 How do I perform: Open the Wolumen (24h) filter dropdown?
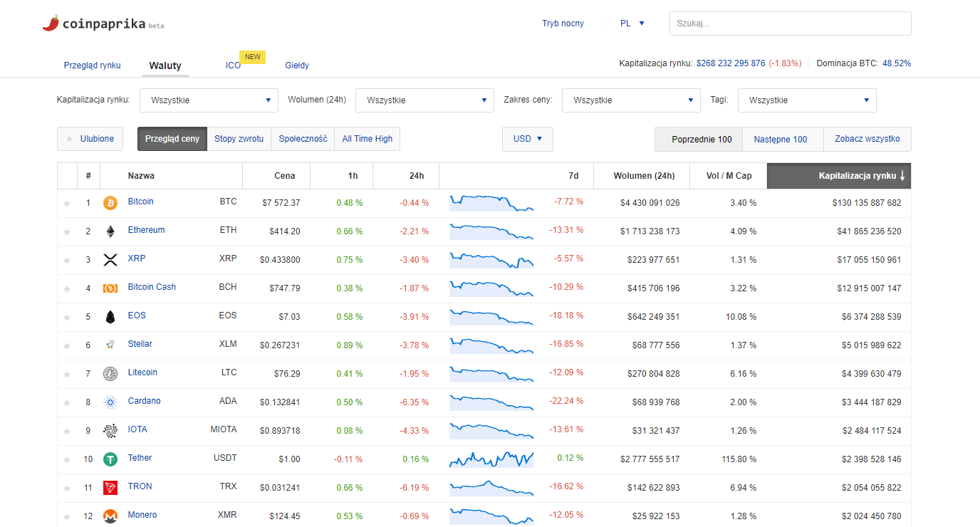coord(424,100)
